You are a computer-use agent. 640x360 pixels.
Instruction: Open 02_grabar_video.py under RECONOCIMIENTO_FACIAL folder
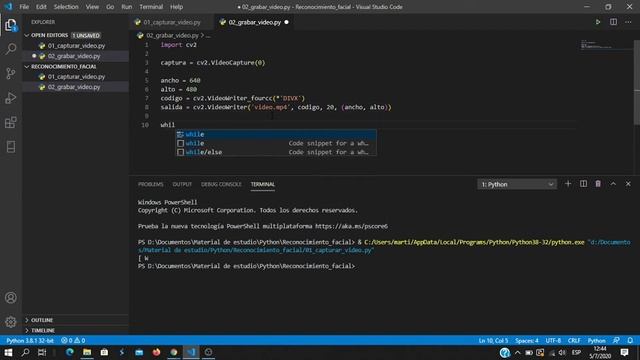[74, 87]
